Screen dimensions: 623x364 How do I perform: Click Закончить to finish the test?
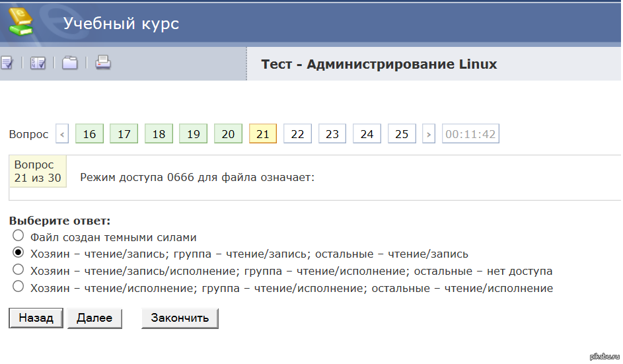(x=180, y=318)
